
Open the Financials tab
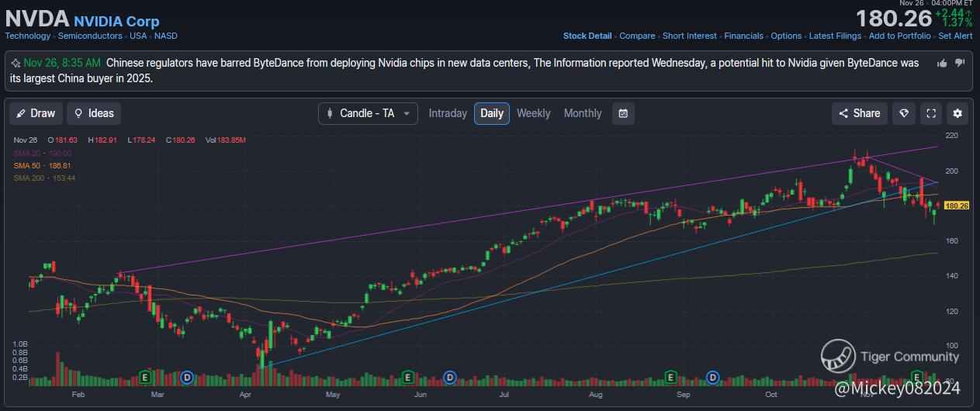(x=743, y=36)
